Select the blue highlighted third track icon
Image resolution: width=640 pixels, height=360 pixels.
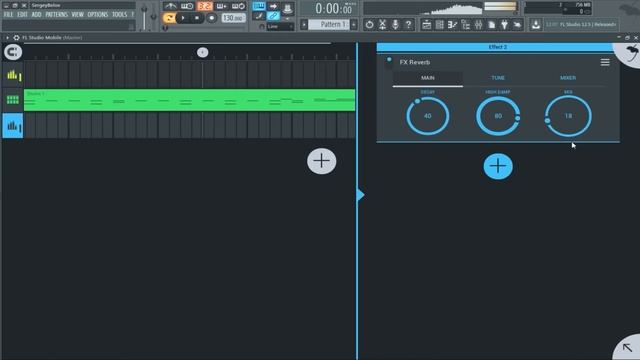tap(13, 126)
